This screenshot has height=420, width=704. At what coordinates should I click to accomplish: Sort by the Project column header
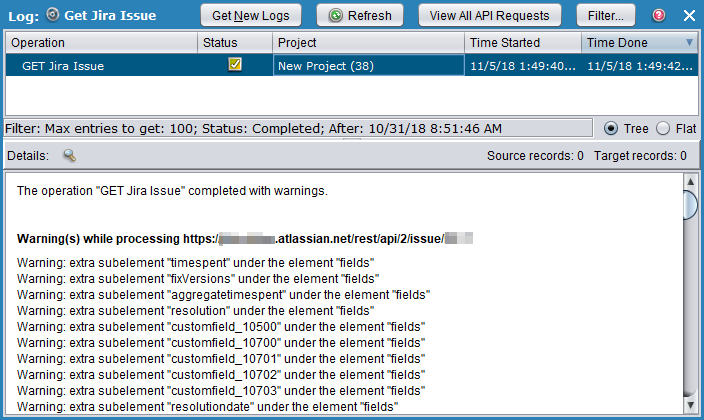click(369, 43)
